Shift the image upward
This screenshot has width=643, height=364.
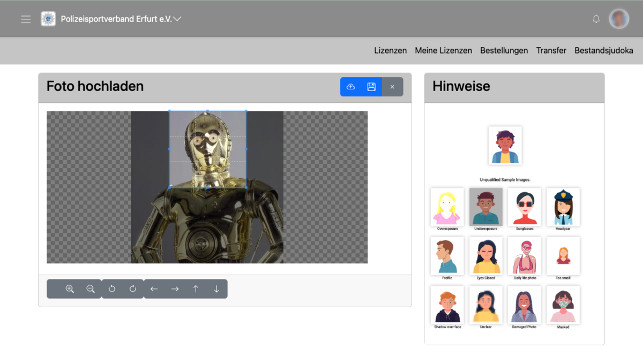tap(196, 289)
